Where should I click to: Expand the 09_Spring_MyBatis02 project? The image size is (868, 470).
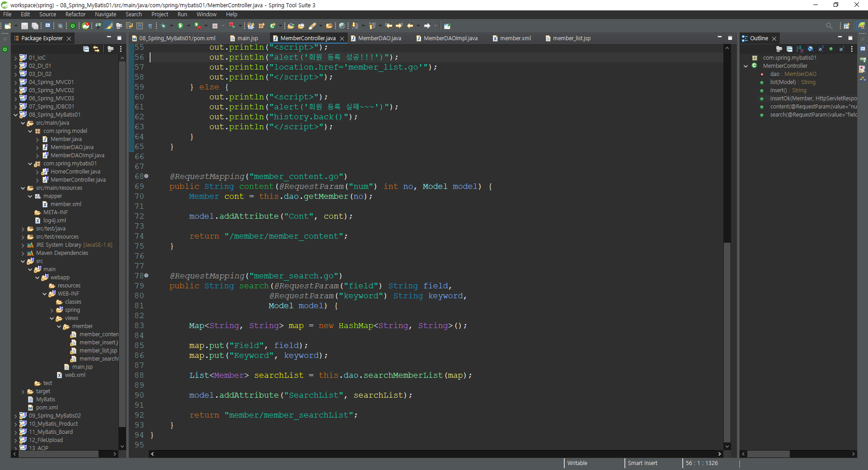16,416
